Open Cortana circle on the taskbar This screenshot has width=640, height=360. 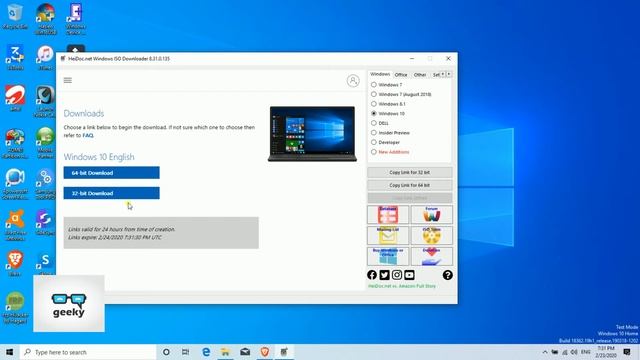(166, 352)
